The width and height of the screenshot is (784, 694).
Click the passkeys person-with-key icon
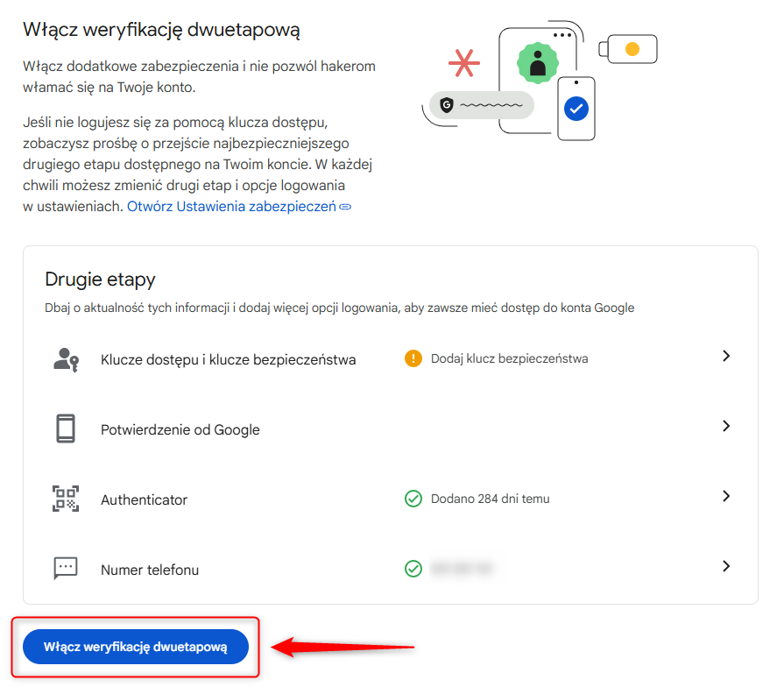pos(66,360)
